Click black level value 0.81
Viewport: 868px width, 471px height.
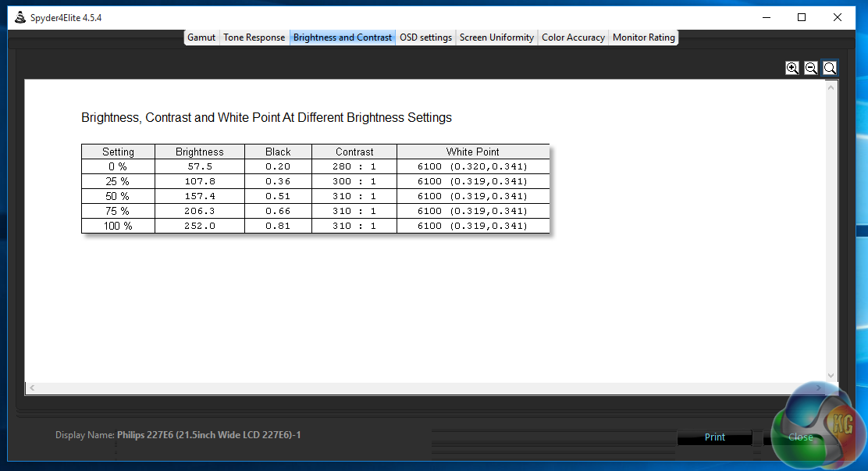pos(278,226)
